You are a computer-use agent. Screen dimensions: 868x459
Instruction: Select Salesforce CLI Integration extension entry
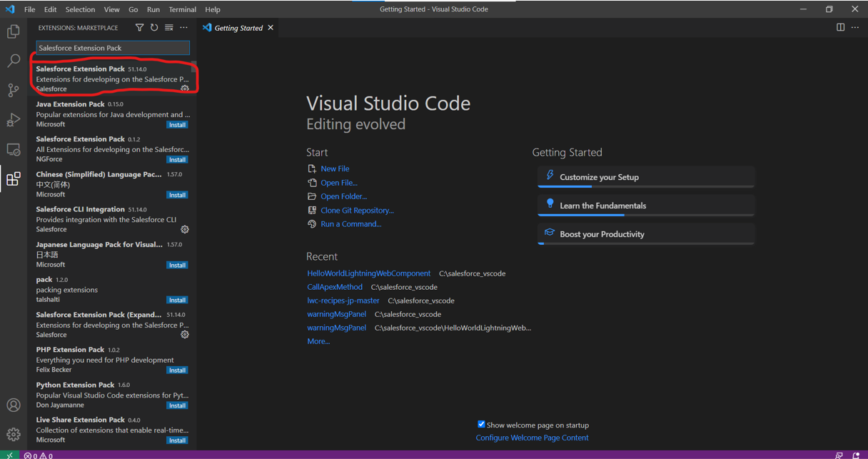[112, 219]
